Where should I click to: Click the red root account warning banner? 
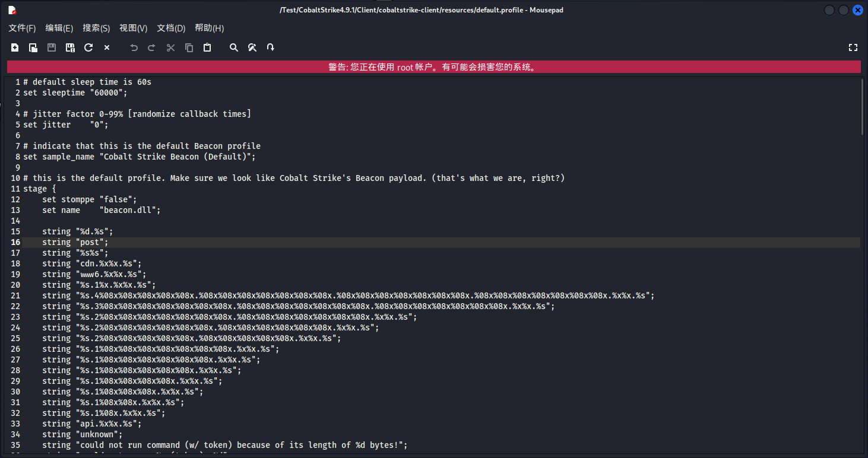pyautogui.click(x=433, y=67)
